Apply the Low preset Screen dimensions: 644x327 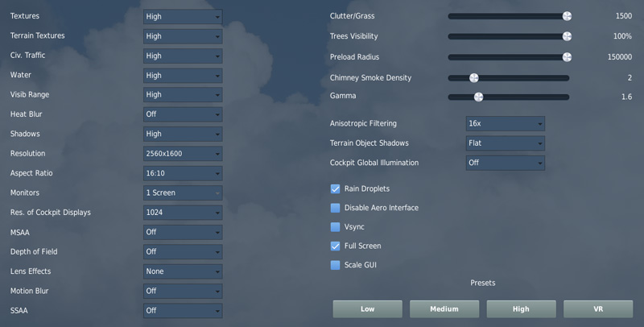tap(368, 309)
